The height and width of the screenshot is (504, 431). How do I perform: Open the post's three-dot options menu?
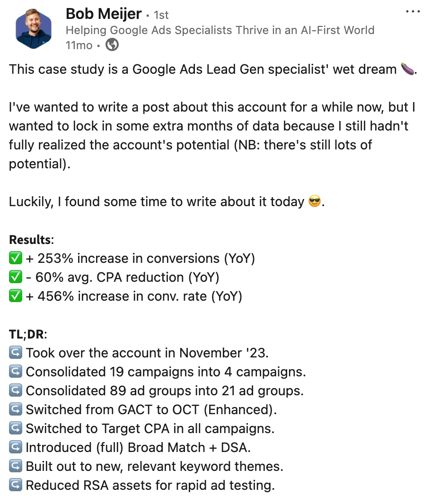tap(413, 11)
